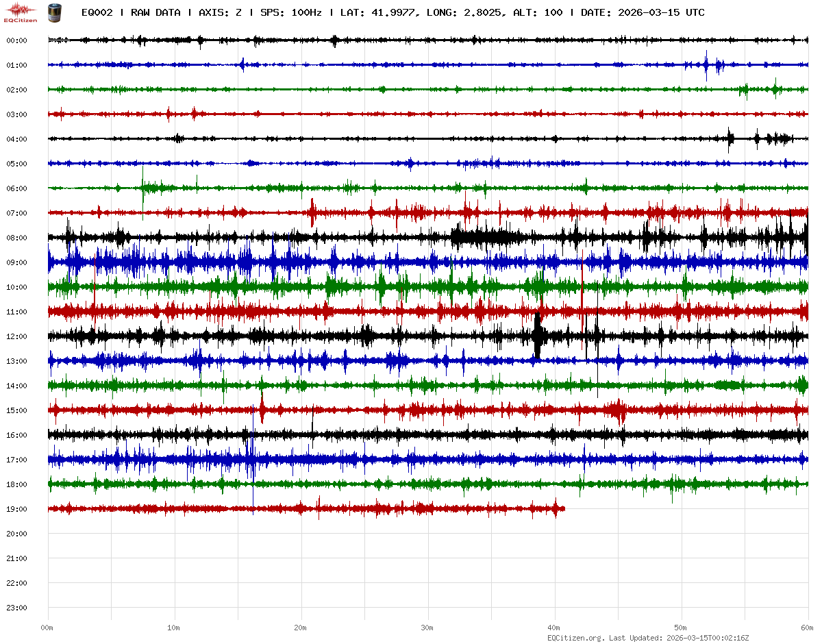Click the large black burst on the 12:00 trace
822x644 pixels.
[538, 336]
